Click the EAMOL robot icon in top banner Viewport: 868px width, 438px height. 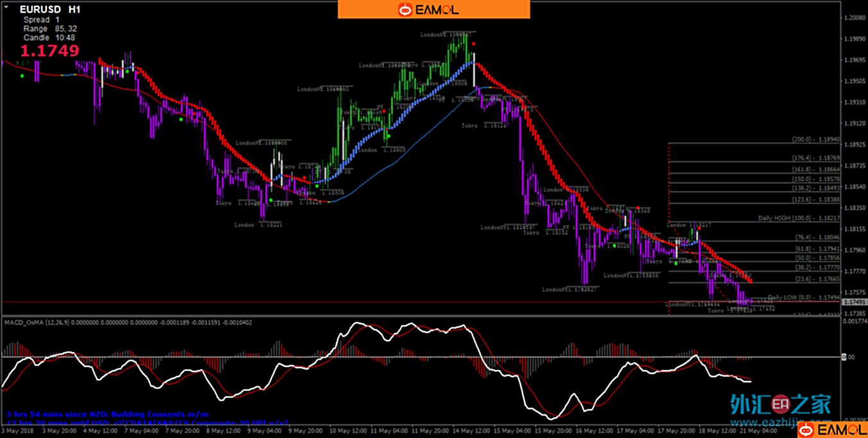pyautogui.click(x=405, y=10)
